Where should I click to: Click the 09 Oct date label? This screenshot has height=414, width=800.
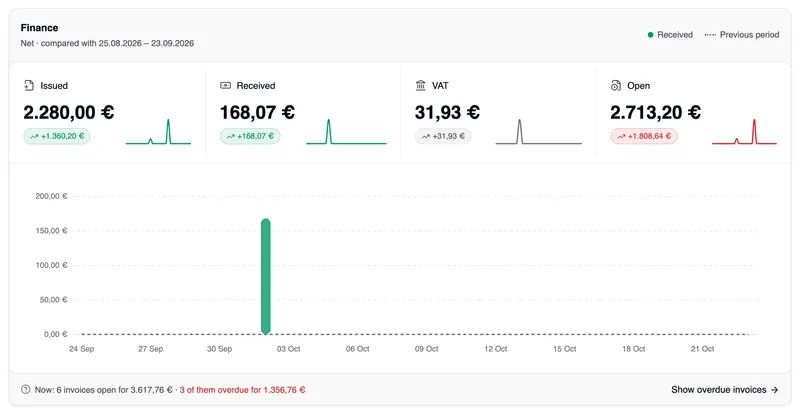427,349
